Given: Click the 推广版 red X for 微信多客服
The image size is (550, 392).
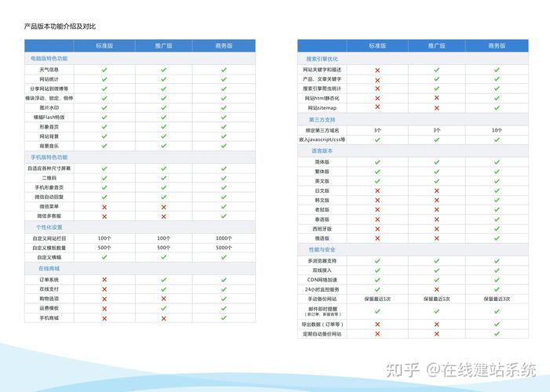Looking at the screenshot, I should 163,216.
